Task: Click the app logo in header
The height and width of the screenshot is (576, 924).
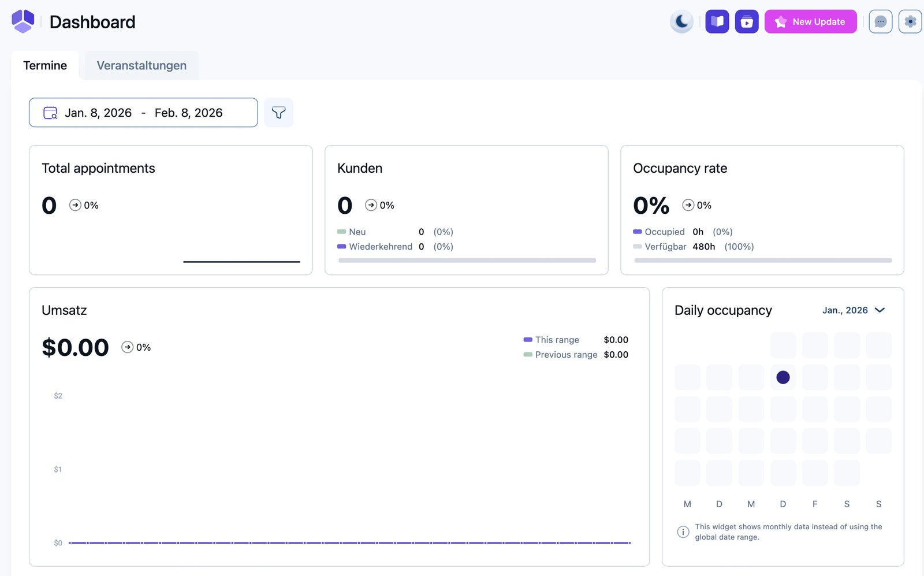Action: (x=23, y=21)
